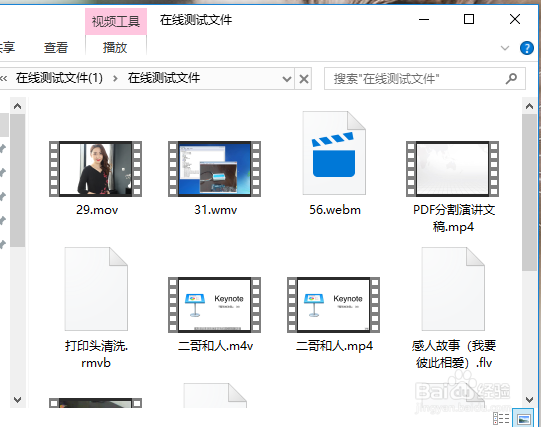Select the 56.webm clapperboard file icon
Screen dimensions: 541x427
[x=334, y=153]
